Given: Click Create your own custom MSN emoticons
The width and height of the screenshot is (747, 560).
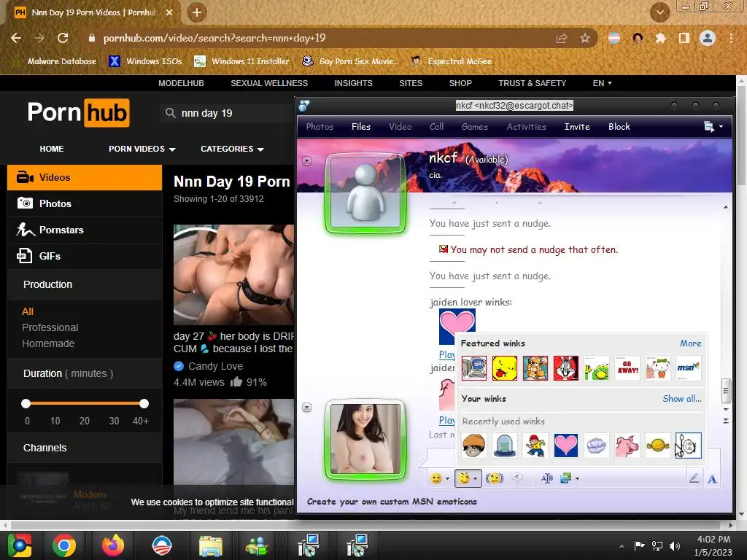Looking at the screenshot, I should (392, 502).
